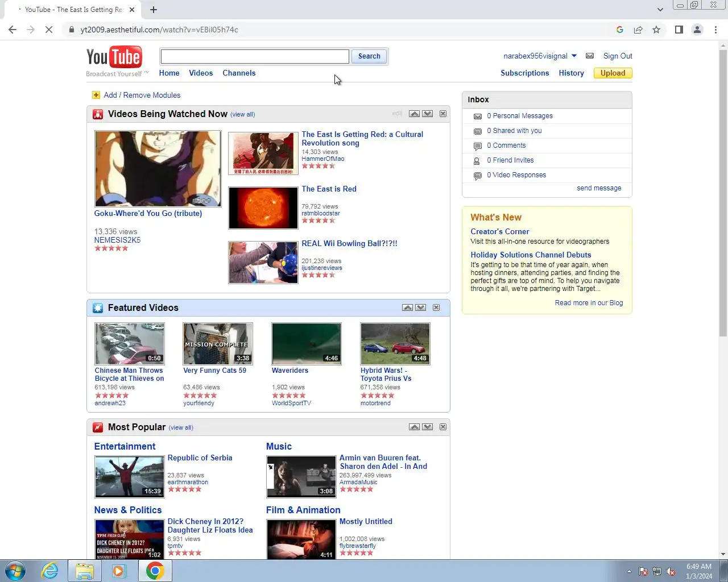728x582 pixels.
Task: Move Videos Being Watched Now module up
Action: click(414, 114)
